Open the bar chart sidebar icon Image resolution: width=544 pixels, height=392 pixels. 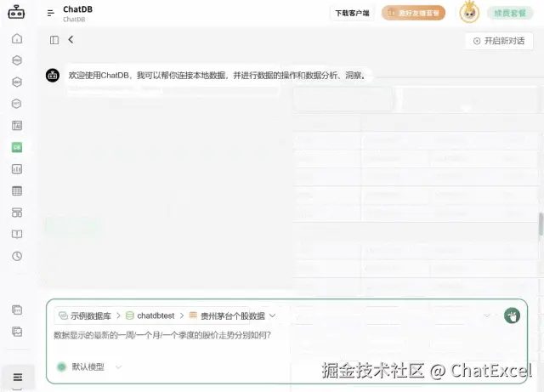click(17, 169)
